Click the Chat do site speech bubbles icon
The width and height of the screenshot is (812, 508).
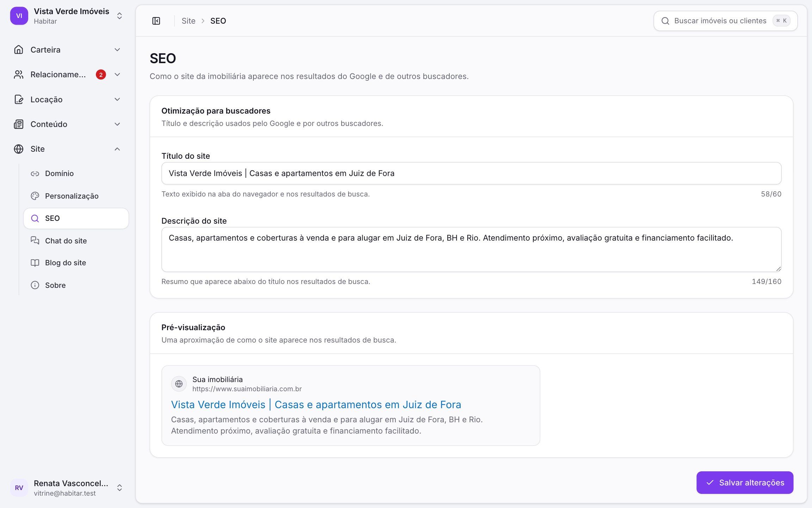35,241
